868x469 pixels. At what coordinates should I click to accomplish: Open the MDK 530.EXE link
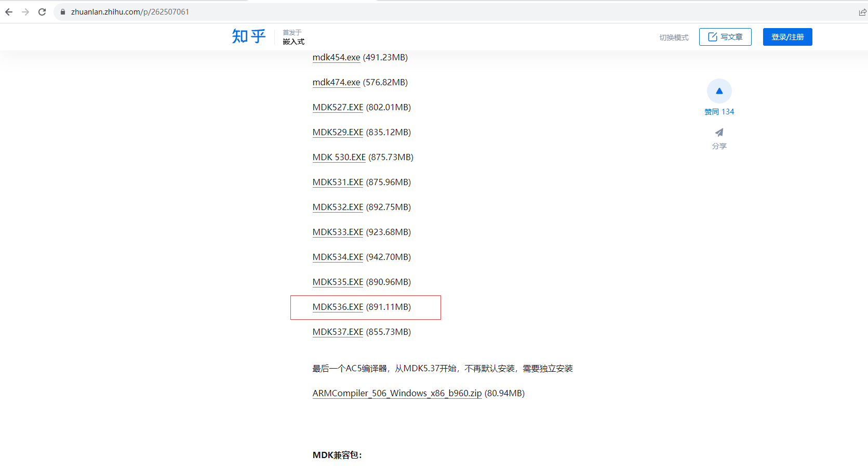coord(339,157)
